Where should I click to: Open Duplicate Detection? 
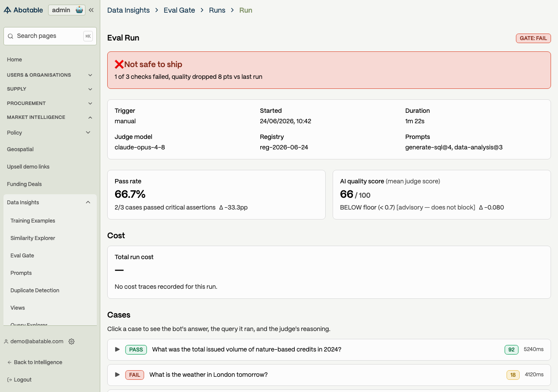coord(35,291)
